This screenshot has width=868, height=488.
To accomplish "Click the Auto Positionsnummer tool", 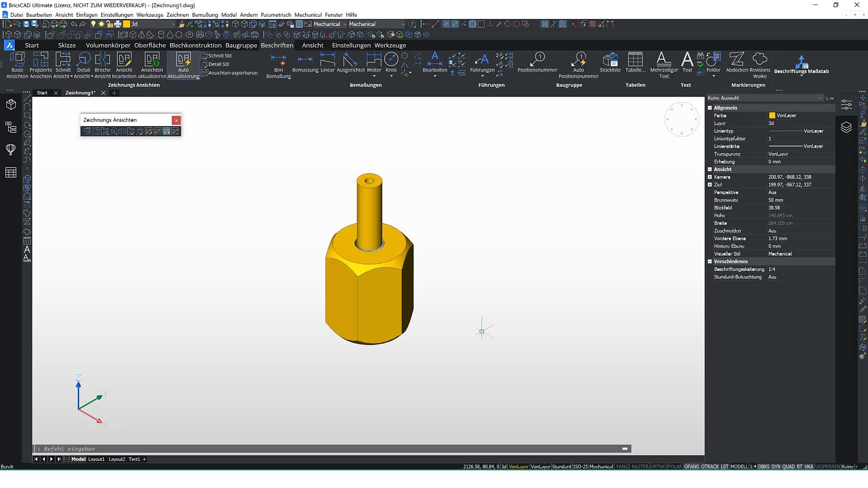I will 578,65.
